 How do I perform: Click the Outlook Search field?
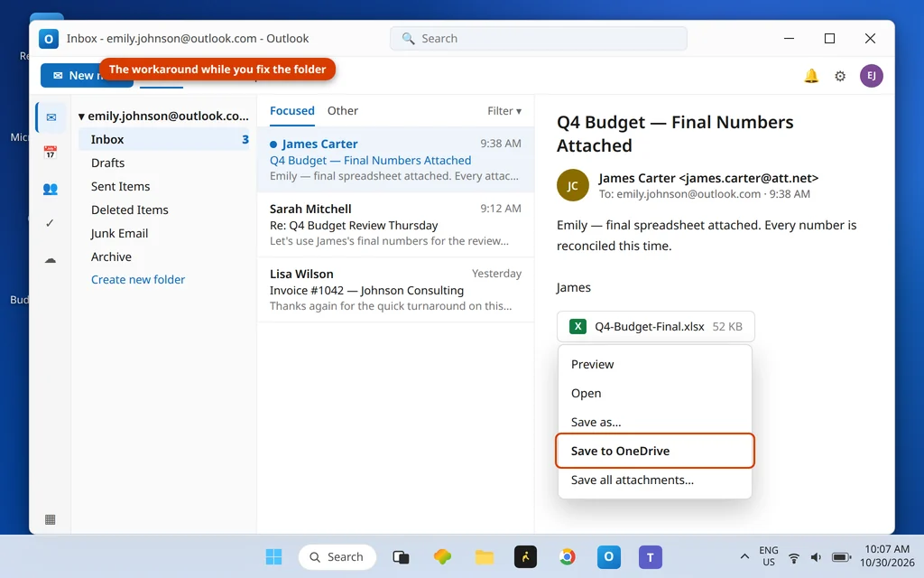pyautogui.click(x=538, y=38)
